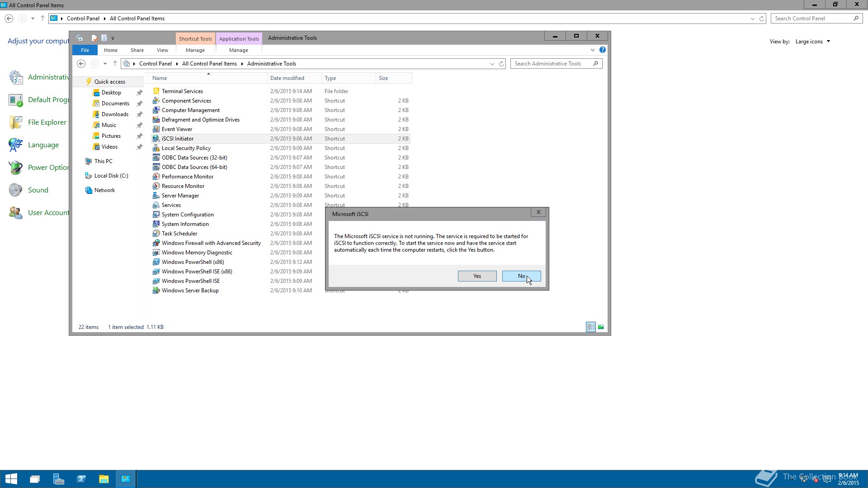Open the File ribbon tab

(x=85, y=50)
